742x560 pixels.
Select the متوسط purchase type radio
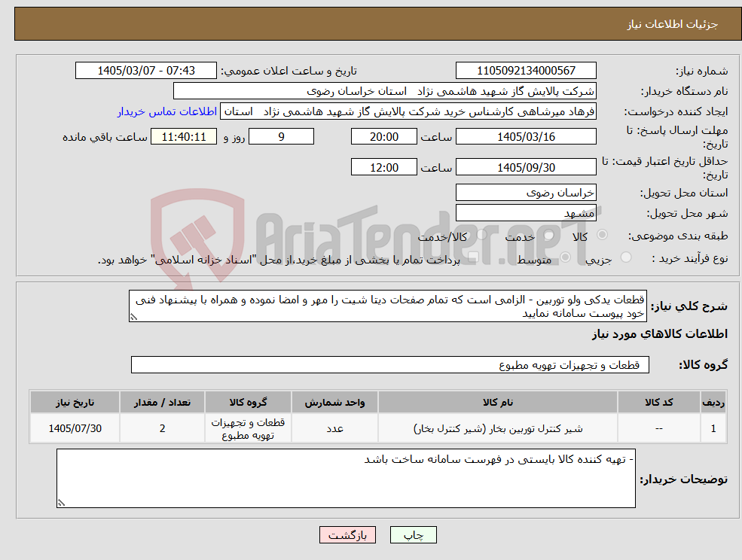(565, 257)
